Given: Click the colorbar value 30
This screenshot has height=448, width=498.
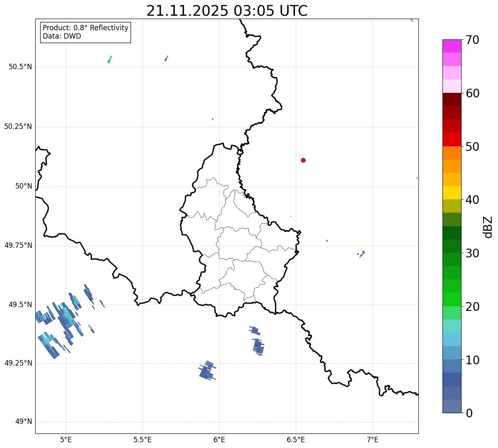Looking at the screenshot, I should click(x=472, y=253).
